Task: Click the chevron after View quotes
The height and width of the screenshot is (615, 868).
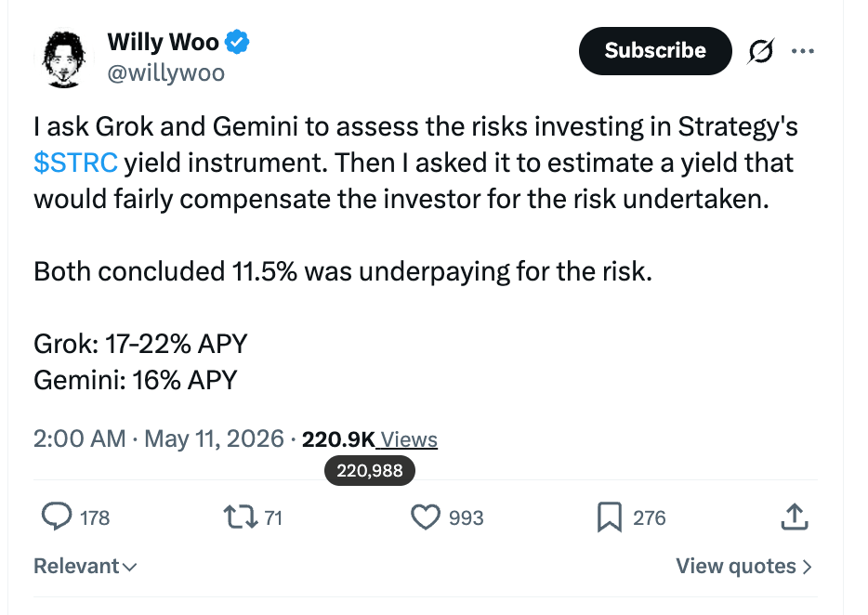Action: tap(807, 567)
